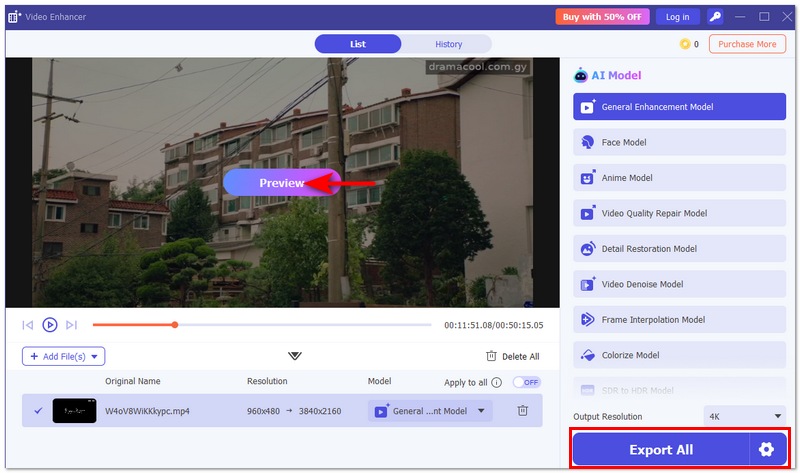This screenshot has width=800, height=473.
Task: Maximize the Video Enhancer window
Action: (x=764, y=17)
